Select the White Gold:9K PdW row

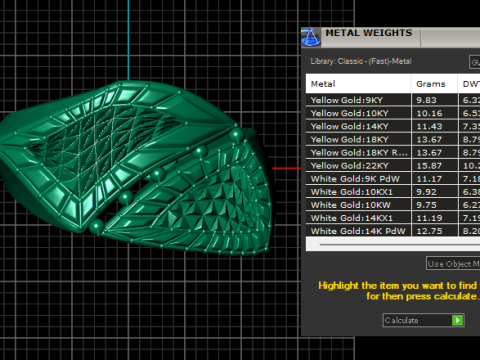pyautogui.click(x=393, y=179)
